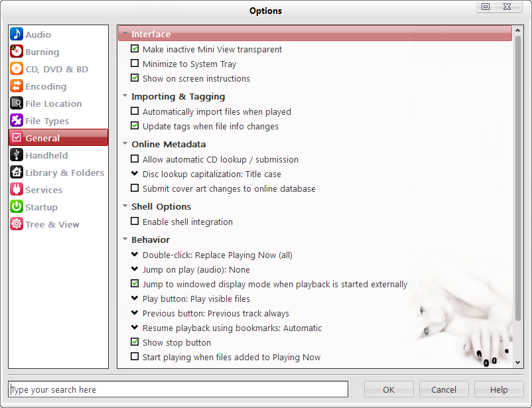
Task: Close the Options dialog window
Action: coord(507,7)
